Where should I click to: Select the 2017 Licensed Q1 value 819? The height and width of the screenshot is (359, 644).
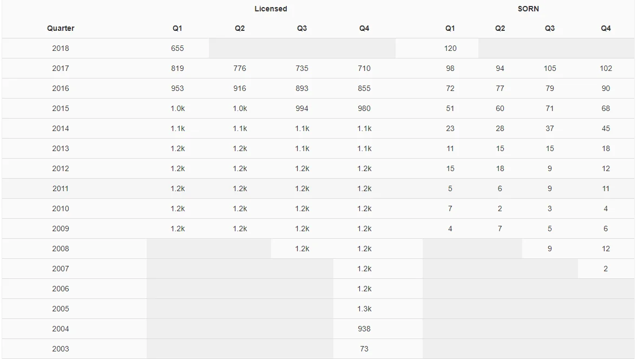point(178,69)
